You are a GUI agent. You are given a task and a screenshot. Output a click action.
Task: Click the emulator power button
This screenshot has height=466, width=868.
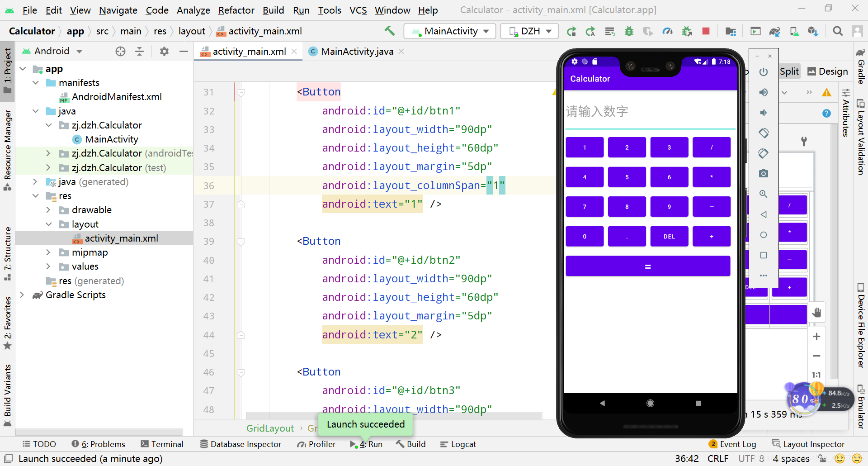point(764,72)
